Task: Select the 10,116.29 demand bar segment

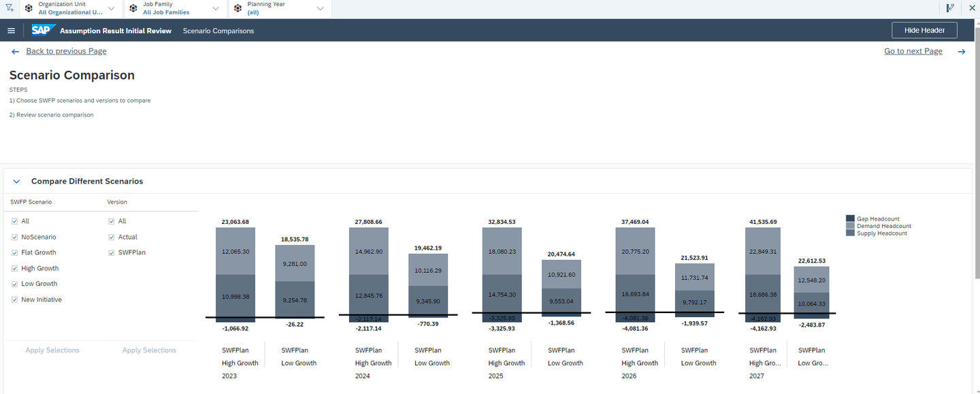Action: coord(428,270)
